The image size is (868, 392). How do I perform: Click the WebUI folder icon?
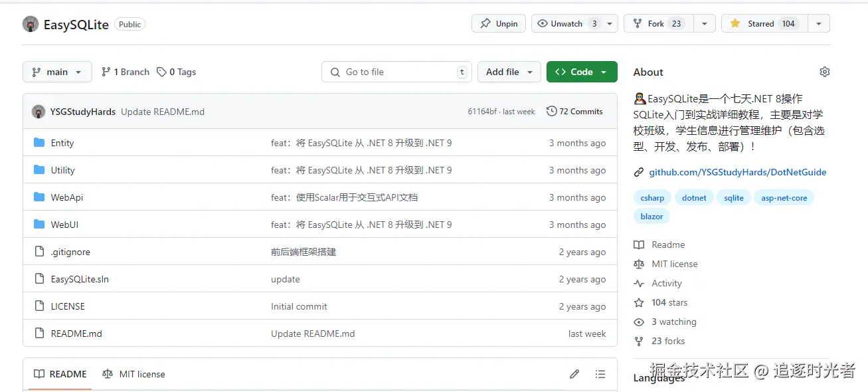(x=39, y=225)
